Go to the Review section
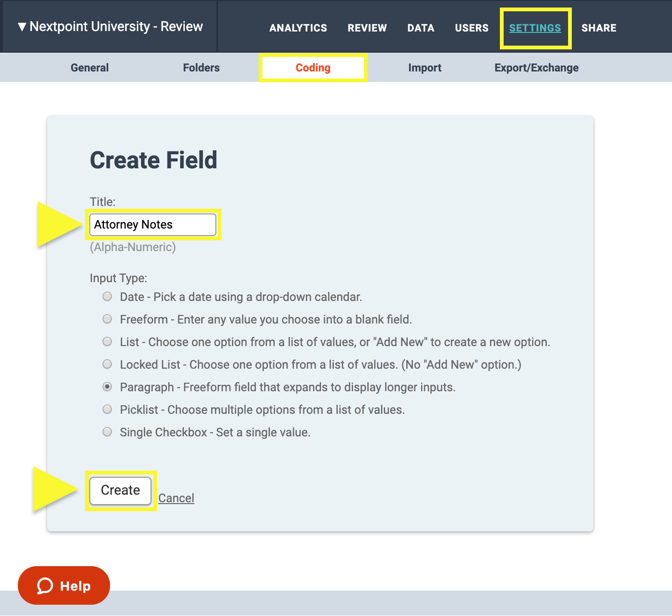This screenshot has width=672, height=616. tap(367, 28)
